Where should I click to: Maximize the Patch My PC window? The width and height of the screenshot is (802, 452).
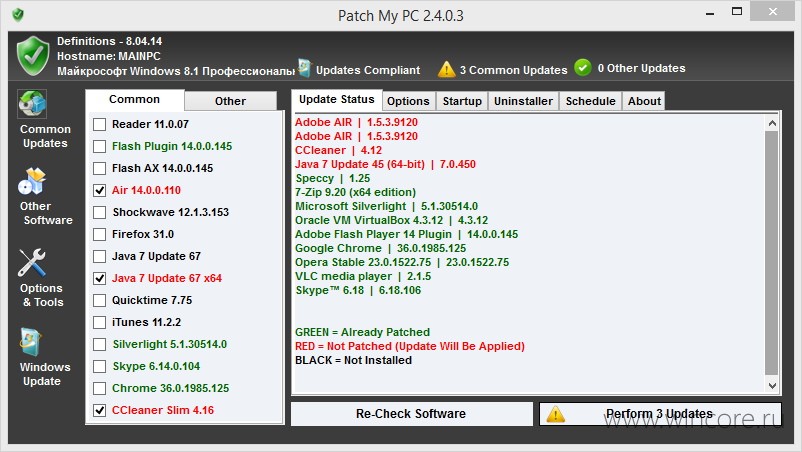737,11
